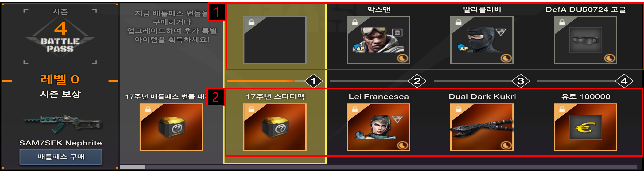Click the empty locked free reward slot

(x=275, y=40)
